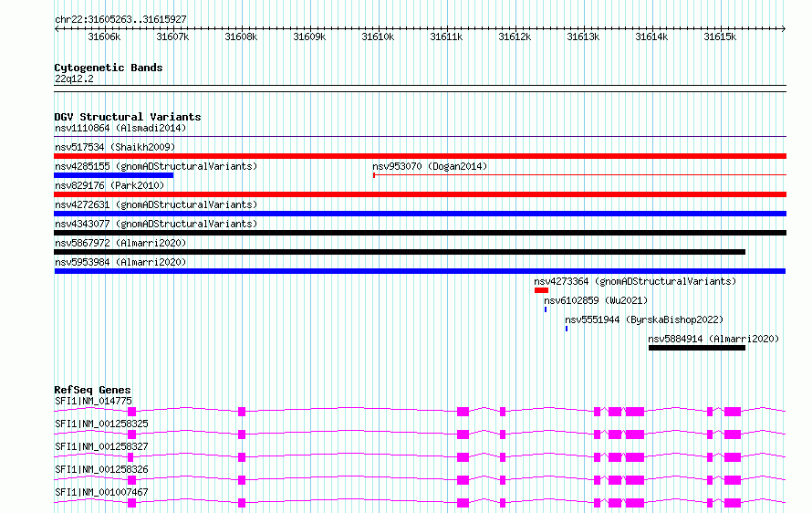Click the red nsv829176 (Park2010) bar

(x=420, y=194)
